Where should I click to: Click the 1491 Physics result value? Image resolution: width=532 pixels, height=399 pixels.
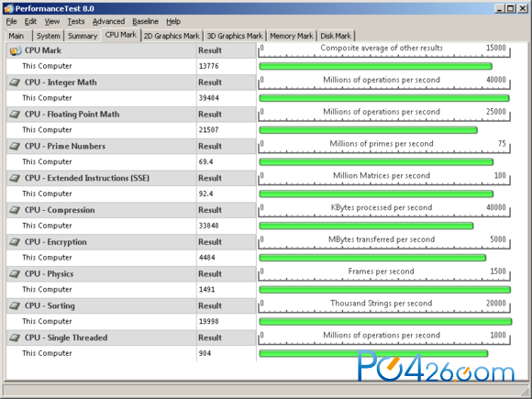(x=207, y=290)
